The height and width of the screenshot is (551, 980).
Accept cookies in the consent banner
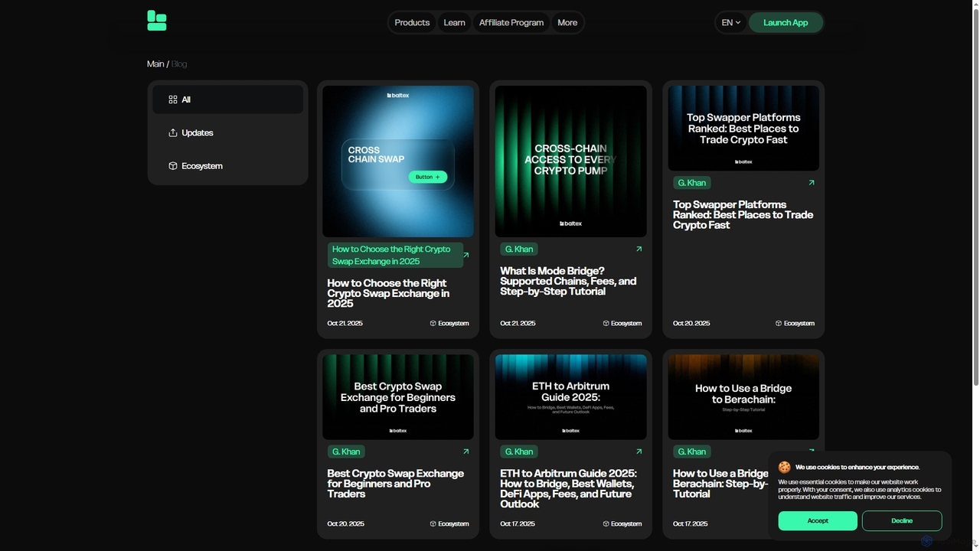(x=818, y=520)
